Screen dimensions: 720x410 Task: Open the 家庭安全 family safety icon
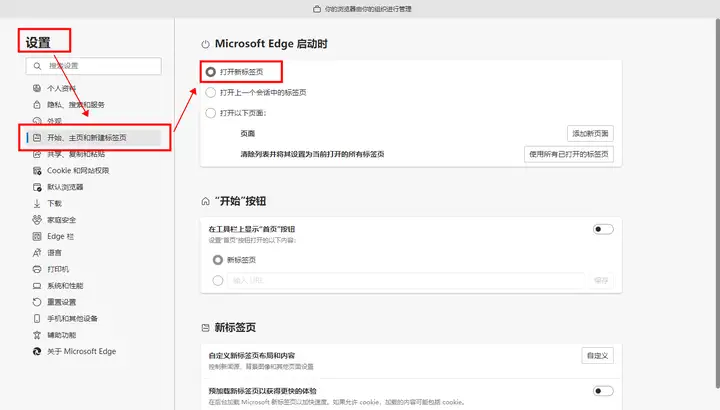click(37, 220)
